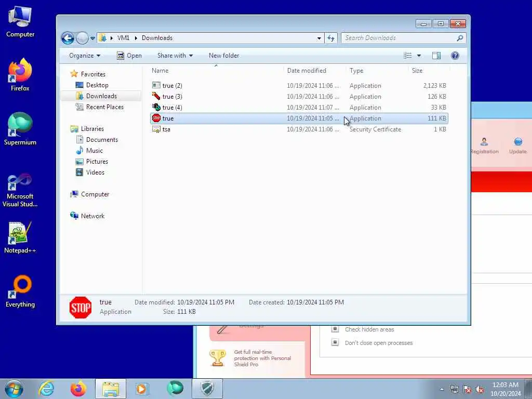Expand the address bar history dropdown
Image resolution: width=532 pixels, height=399 pixels.
319,38
